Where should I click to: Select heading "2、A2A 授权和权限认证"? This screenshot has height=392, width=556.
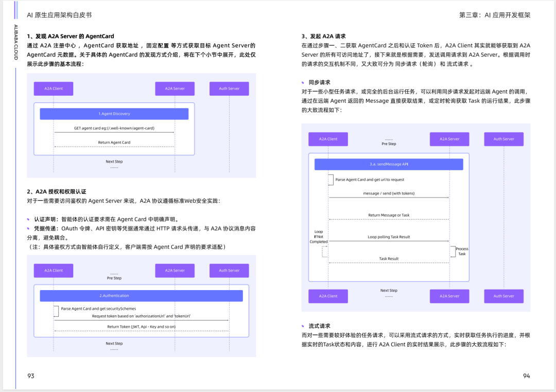point(57,191)
